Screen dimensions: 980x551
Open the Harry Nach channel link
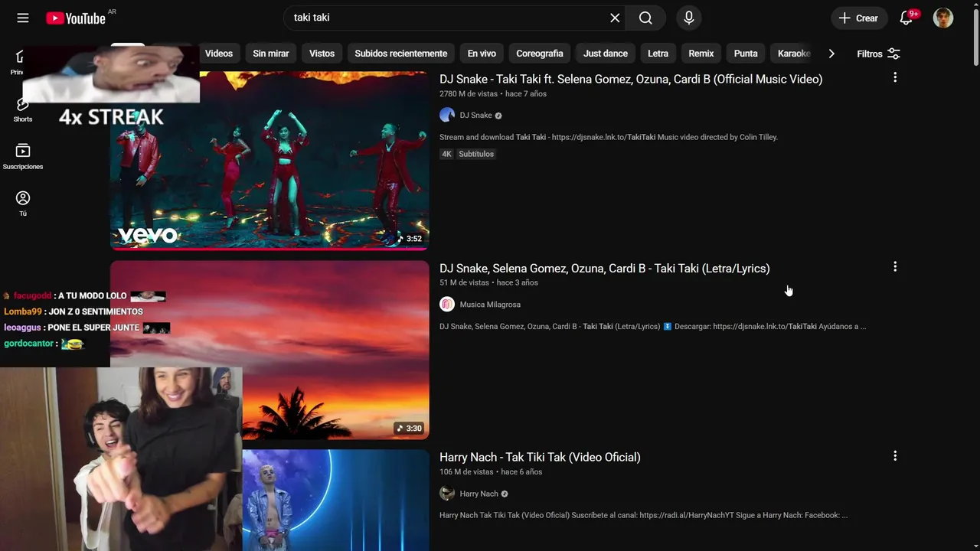point(479,494)
